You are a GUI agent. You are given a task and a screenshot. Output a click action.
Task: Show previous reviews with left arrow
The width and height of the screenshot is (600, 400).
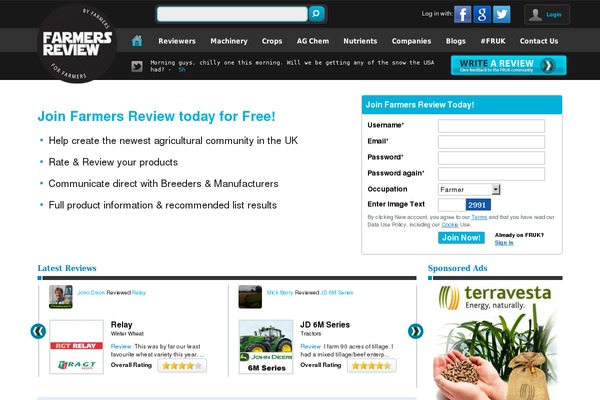(x=38, y=331)
